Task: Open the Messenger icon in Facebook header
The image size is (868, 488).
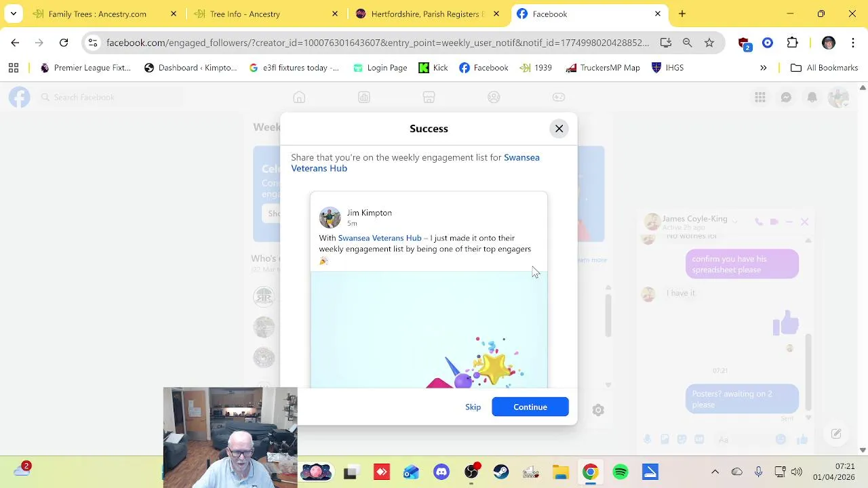Action: click(786, 98)
